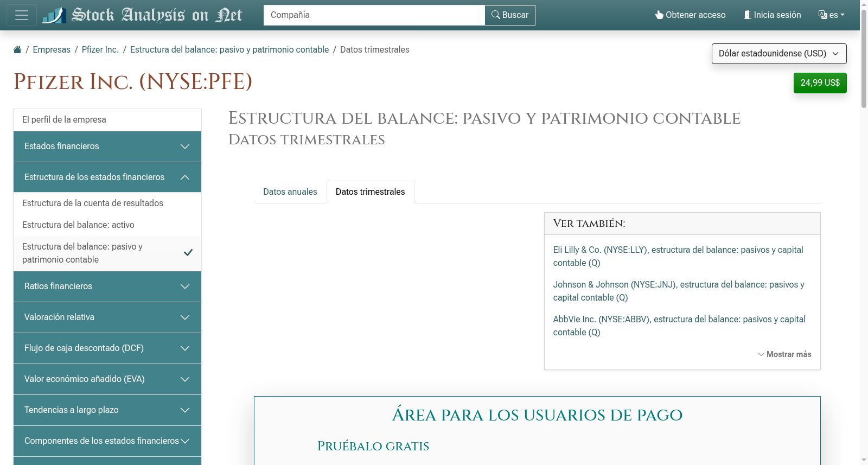This screenshot has width=868, height=465.
Task: Expand the Ratios financieros section
Action: (107, 286)
